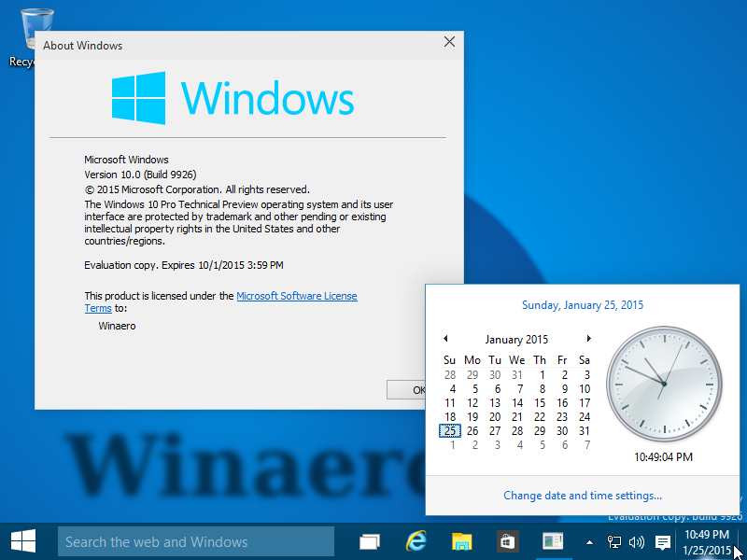Select date 18 in the calendar
Viewport: 747px width, 560px height.
[x=450, y=417]
